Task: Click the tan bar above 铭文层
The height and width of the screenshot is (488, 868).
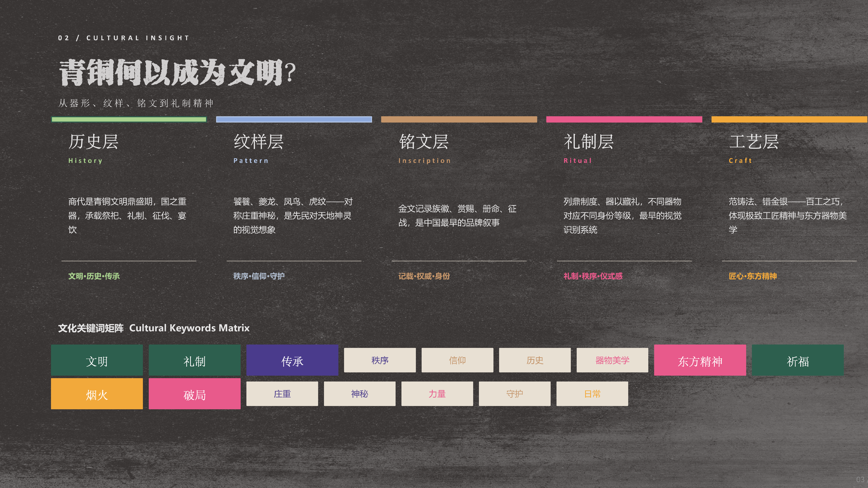Action: pyautogui.click(x=459, y=119)
